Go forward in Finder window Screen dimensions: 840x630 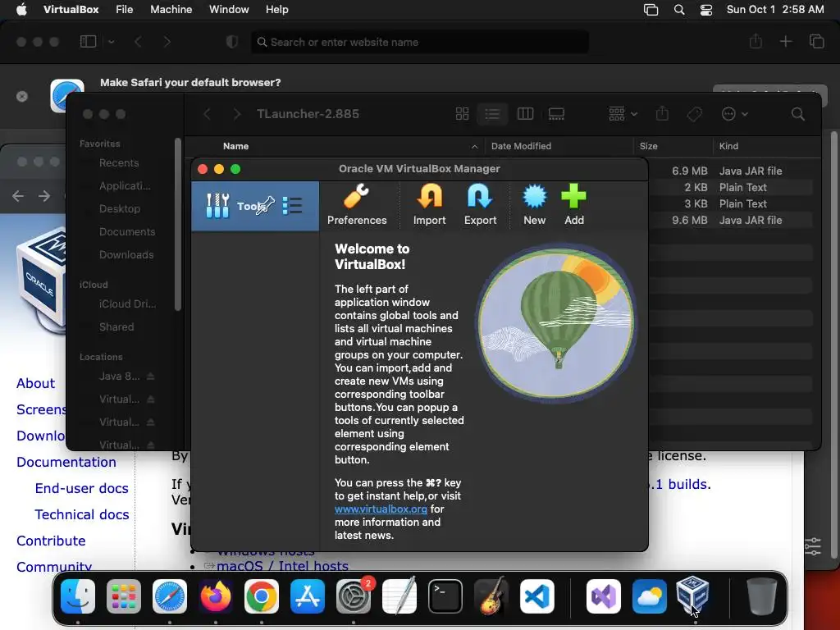pyautogui.click(x=237, y=113)
